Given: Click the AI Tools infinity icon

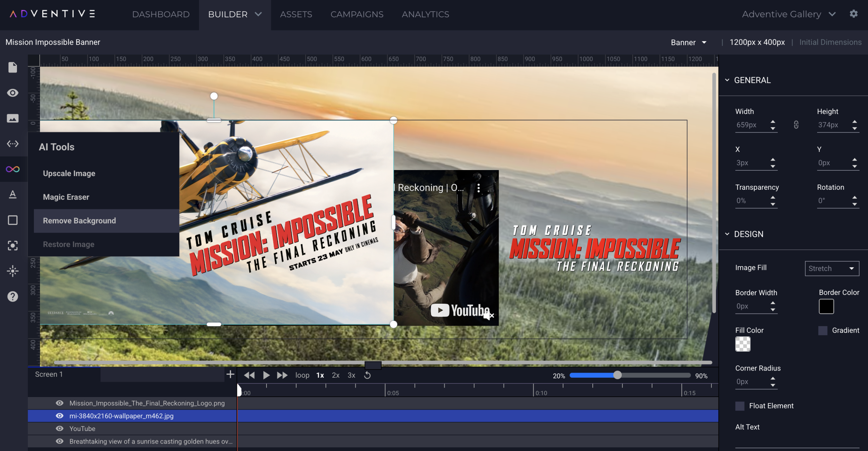Looking at the screenshot, I should point(13,169).
